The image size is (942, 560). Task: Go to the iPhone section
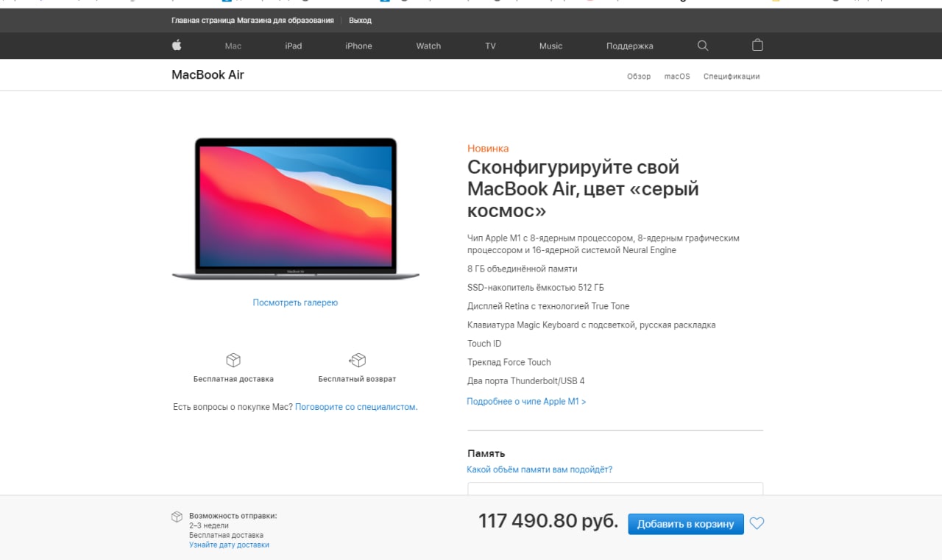pos(358,46)
